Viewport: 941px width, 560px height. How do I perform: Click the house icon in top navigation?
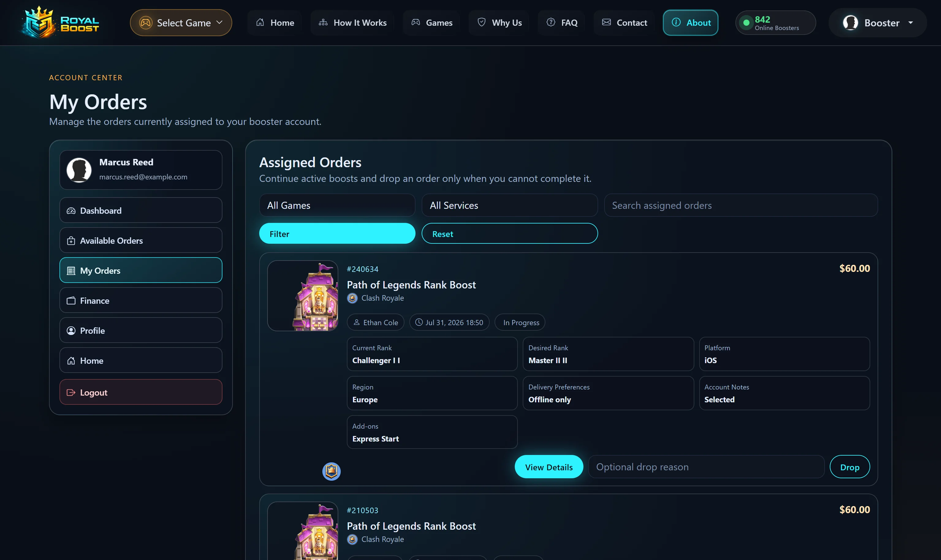pyautogui.click(x=260, y=22)
